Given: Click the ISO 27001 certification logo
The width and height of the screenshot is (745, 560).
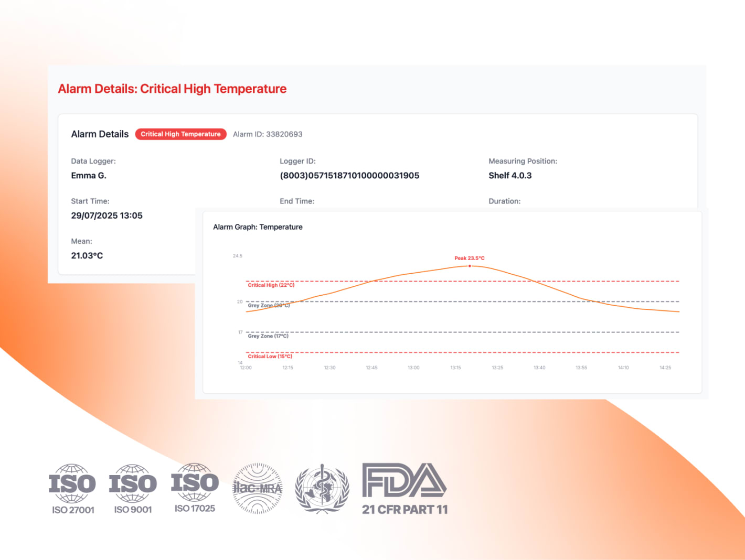Looking at the screenshot, I should [x=72, y=489].
